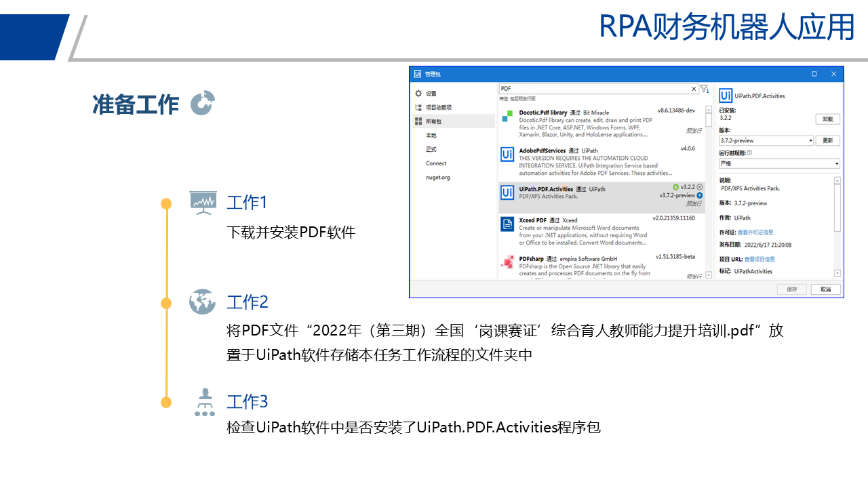This screenshot has height=488, width=868.
Task: Click version text v1.51.5185-beta
Action: (x=675, y=257)
